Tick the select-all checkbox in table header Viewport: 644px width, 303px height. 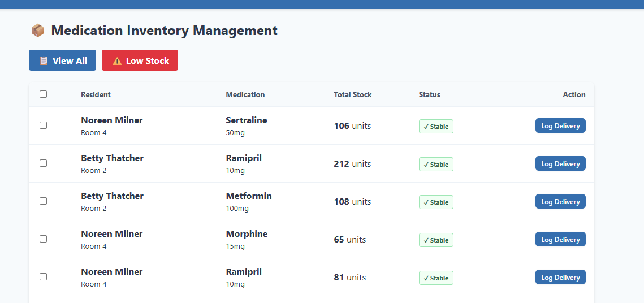[x=43, y=94]
